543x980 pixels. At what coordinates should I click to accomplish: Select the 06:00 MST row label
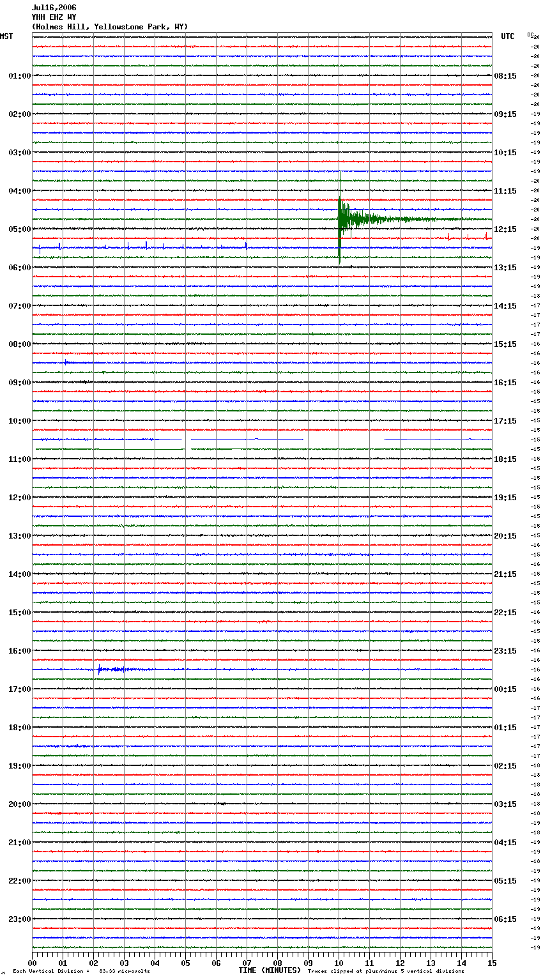point(20,268)
